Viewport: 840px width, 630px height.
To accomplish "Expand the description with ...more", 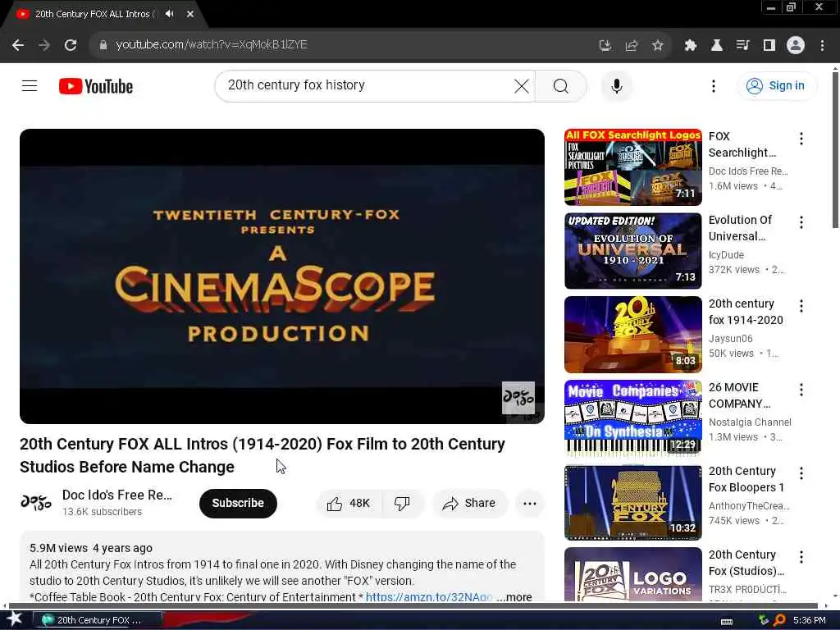I will tap(514, 597).
